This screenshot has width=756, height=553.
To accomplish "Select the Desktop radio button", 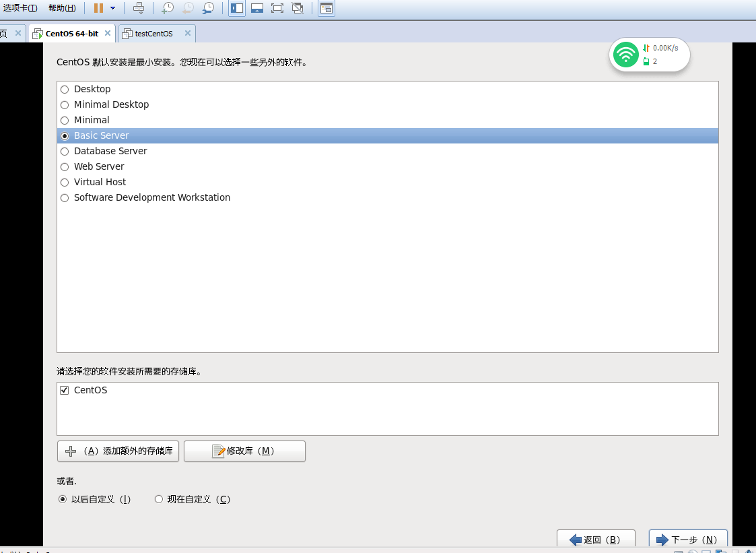I will pyautogui.click(x=65, y=90).
